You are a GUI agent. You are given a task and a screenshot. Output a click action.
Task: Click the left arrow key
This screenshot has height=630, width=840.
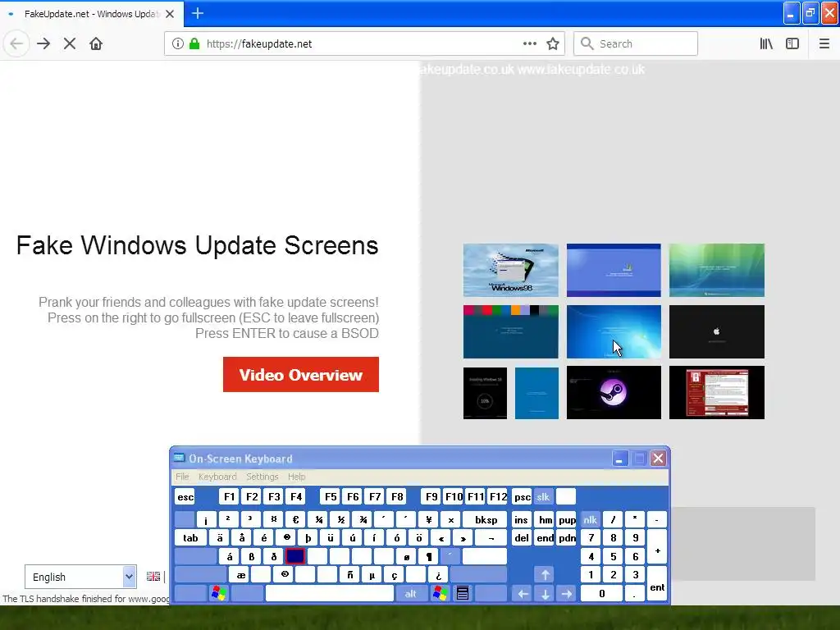pos(523,593)
